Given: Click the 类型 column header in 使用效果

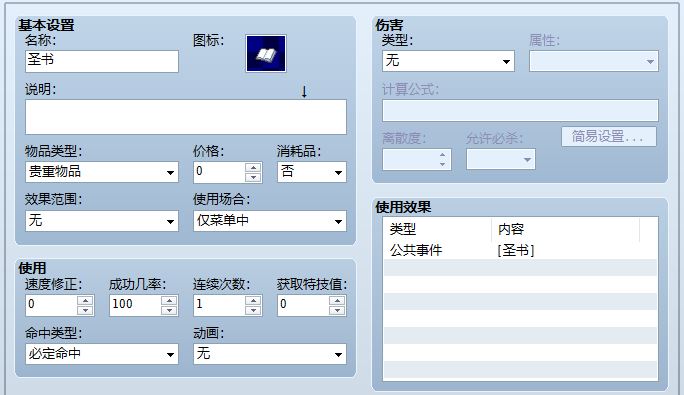Looking at the screenshot, I should [x=438, y=229].
